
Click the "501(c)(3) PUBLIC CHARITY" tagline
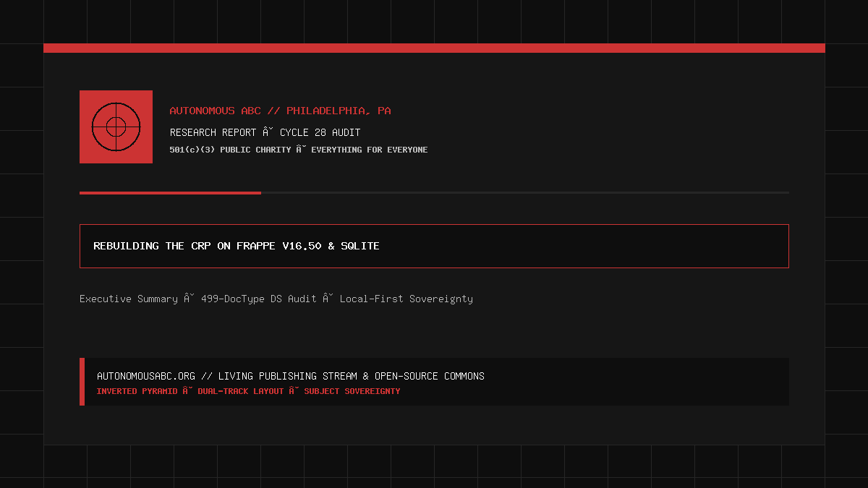pyautogui.click(x=298, y=150)
